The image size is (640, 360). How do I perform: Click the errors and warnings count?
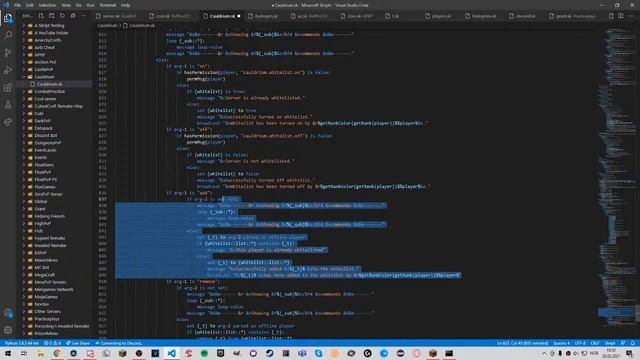(52, 343)
